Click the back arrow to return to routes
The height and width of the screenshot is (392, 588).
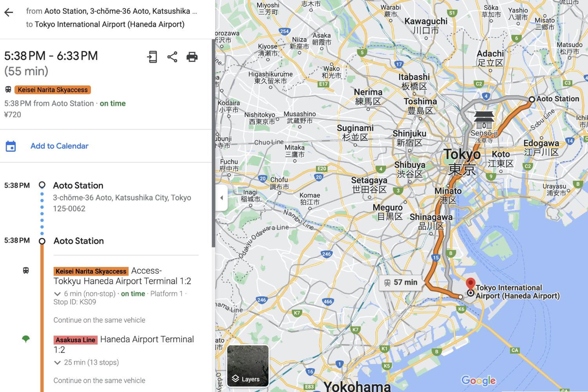pyautogui.click(x=9, y=12)
